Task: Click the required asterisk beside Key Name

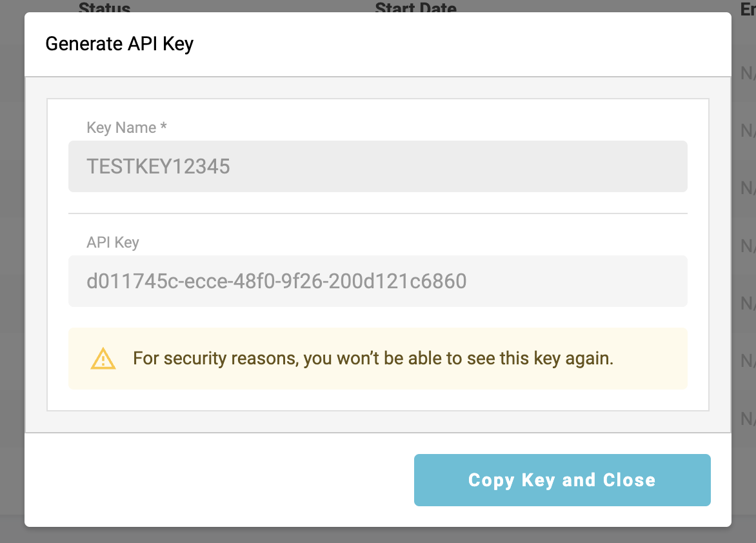Action: (x=164, y=128)
